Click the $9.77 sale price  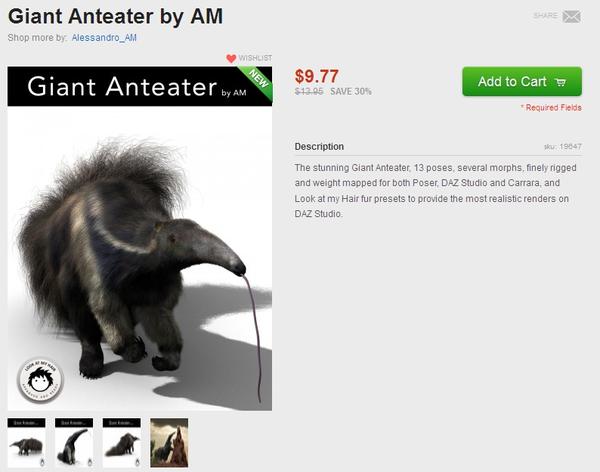tap(316, 76)
